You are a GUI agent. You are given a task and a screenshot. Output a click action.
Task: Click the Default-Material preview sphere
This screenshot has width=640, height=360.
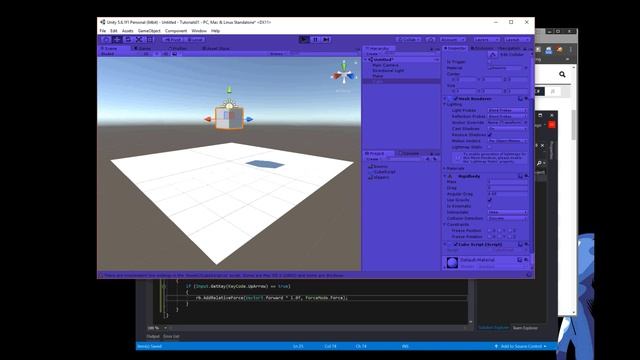click(452, 262)
